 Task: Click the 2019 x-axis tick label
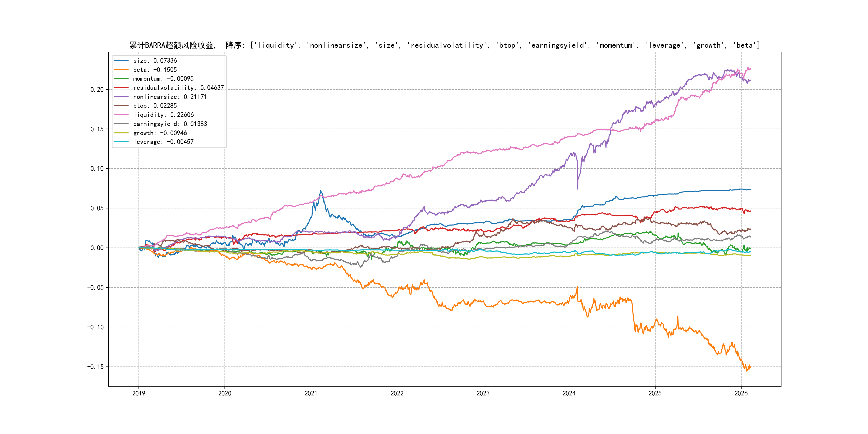click(139, 393)
